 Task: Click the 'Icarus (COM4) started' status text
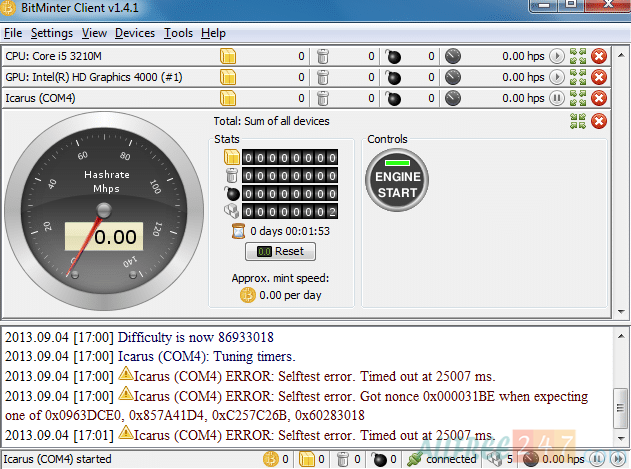(x=58, y=459)
